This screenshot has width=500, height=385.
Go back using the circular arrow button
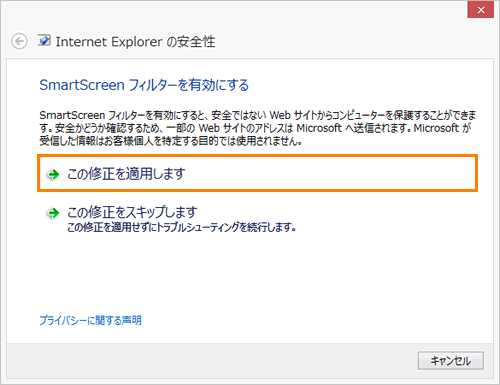tap(19, 42)
